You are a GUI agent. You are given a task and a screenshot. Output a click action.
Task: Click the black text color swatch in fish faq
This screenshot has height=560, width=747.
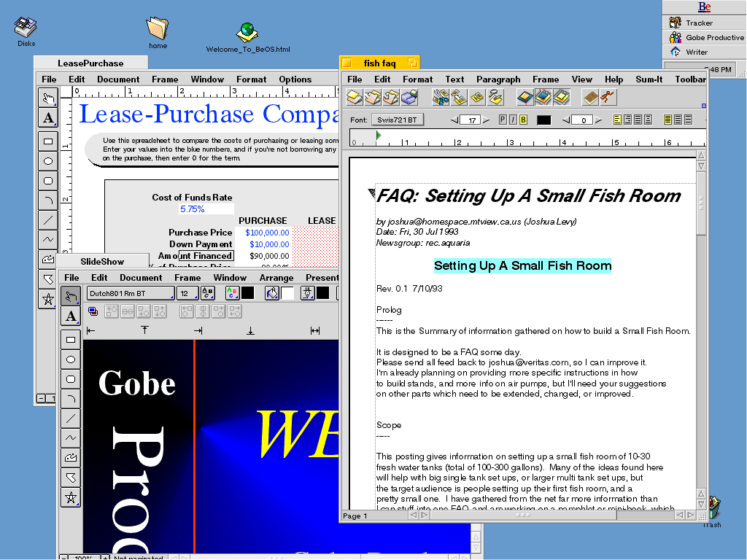coord(543,120)
